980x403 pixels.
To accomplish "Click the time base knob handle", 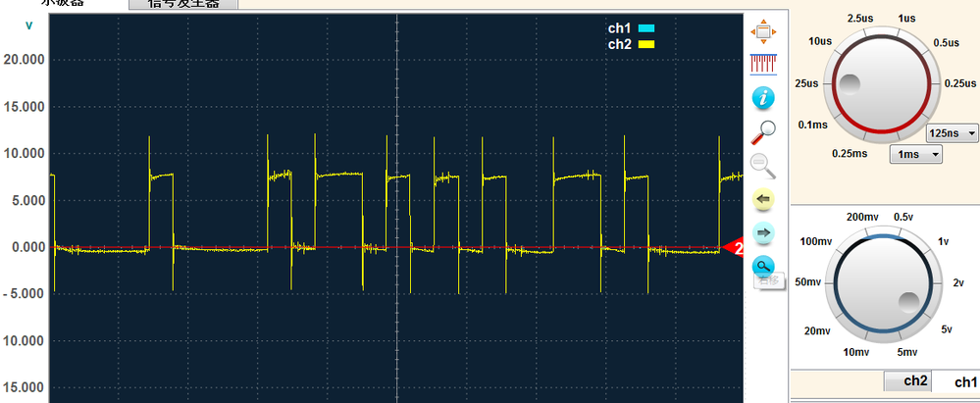I will tap(850, 84).
